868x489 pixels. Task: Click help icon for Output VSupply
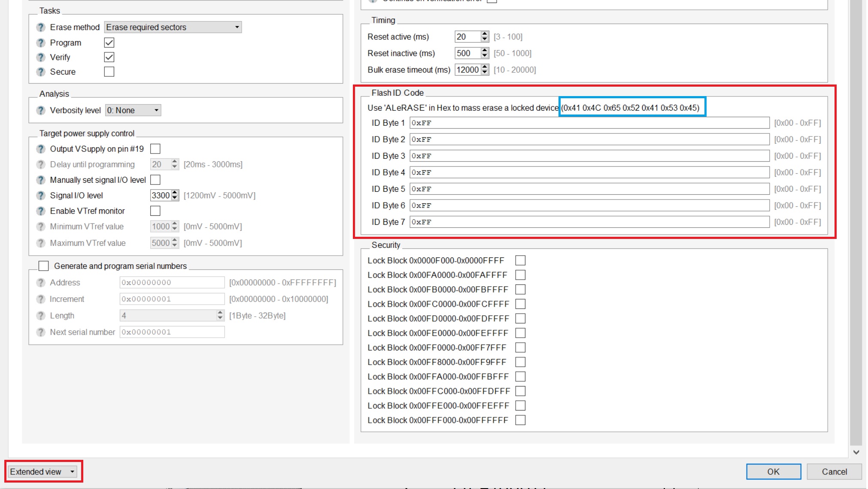click(x=41, y=149)
